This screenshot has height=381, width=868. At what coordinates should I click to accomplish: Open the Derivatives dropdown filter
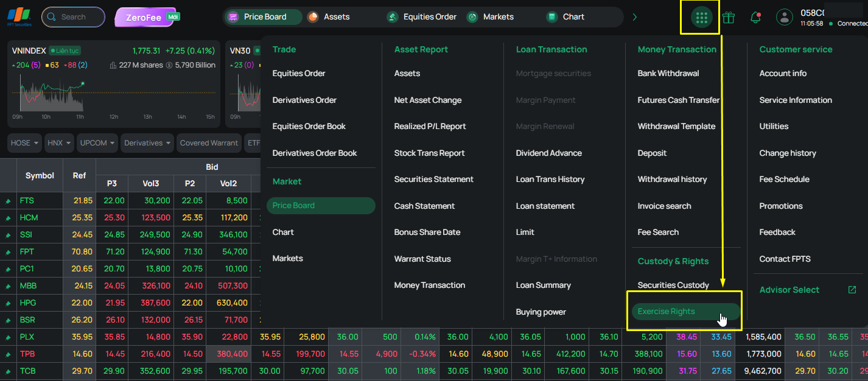(x=147, y=143)
